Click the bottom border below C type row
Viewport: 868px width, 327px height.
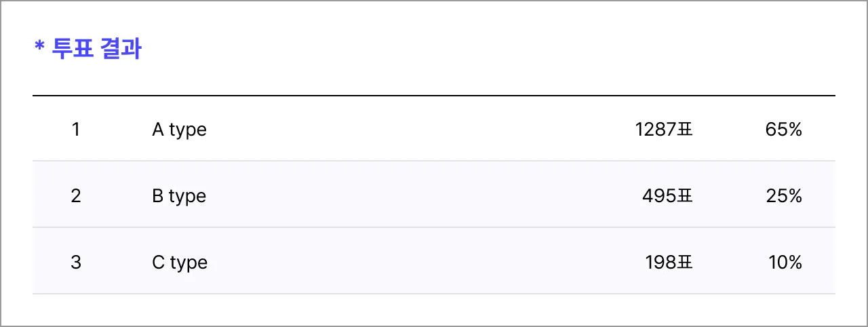tap(434, 294)
